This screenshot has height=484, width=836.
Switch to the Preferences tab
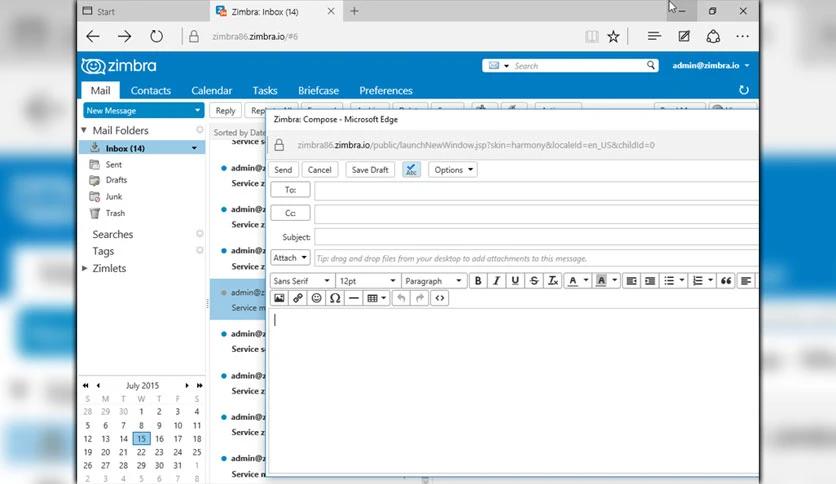coord(386,90)
